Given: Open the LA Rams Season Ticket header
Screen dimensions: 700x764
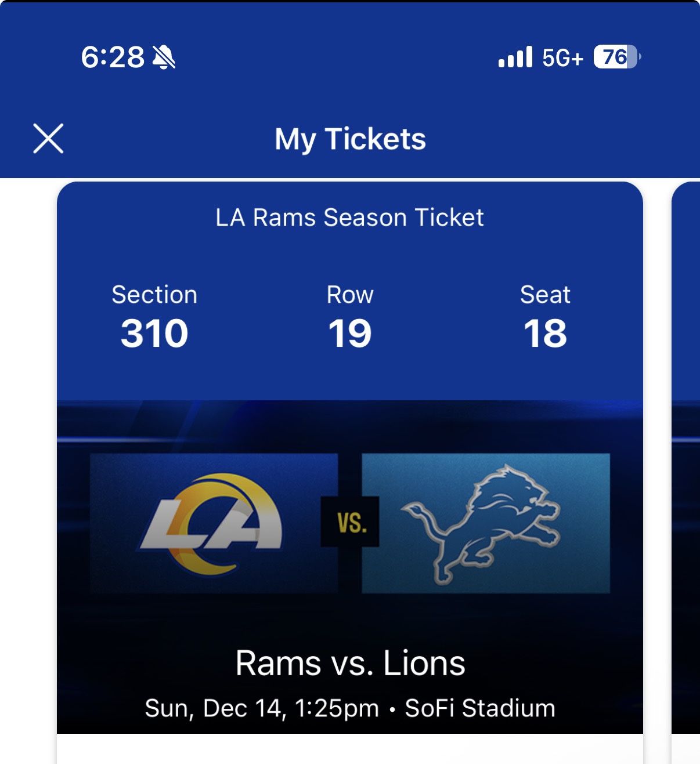Looking at the screenshot, I should coord(349,218).
